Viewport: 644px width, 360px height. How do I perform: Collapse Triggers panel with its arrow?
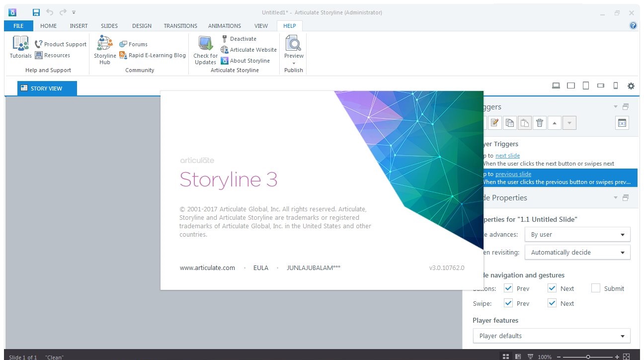point(616,107)
